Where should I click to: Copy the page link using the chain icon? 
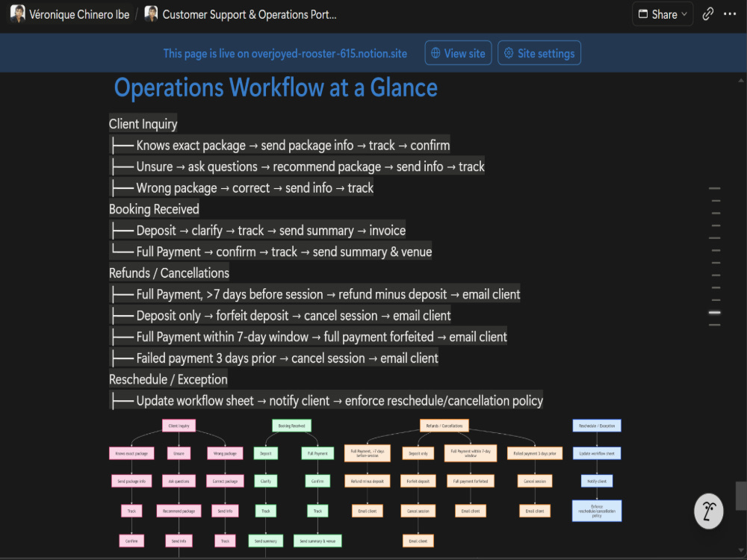708,14
